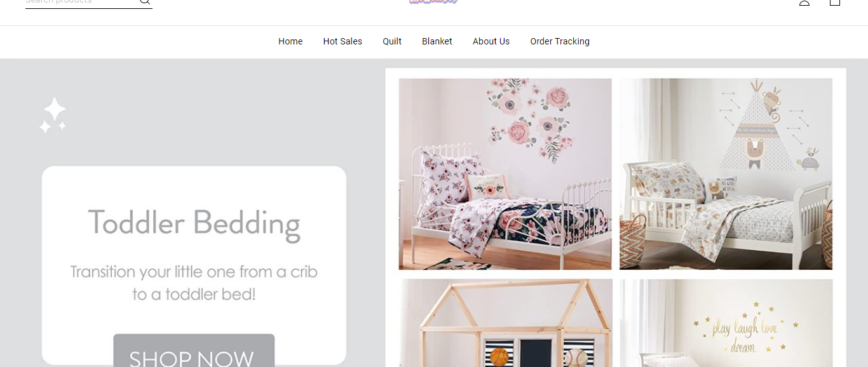Click the sparkle stars icon on banner
Viewport: 868px width, 367px height.
click(53, 116)
